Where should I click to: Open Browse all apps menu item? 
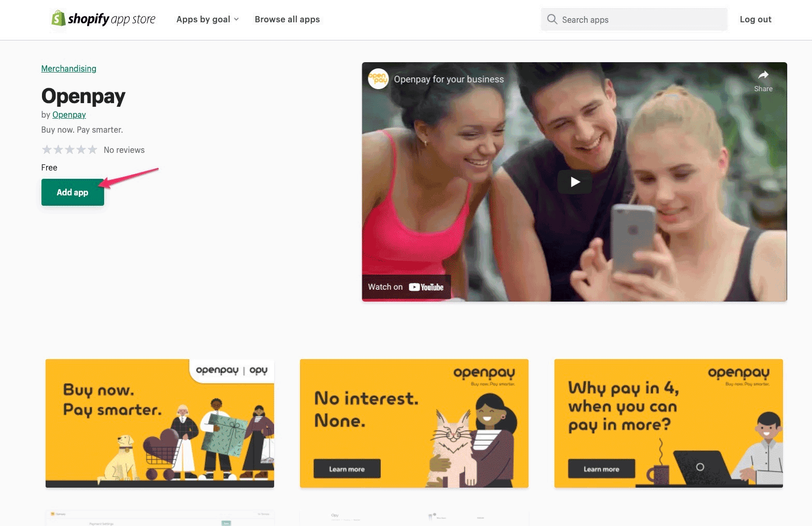pyautogui.click(x=287, y=19)
